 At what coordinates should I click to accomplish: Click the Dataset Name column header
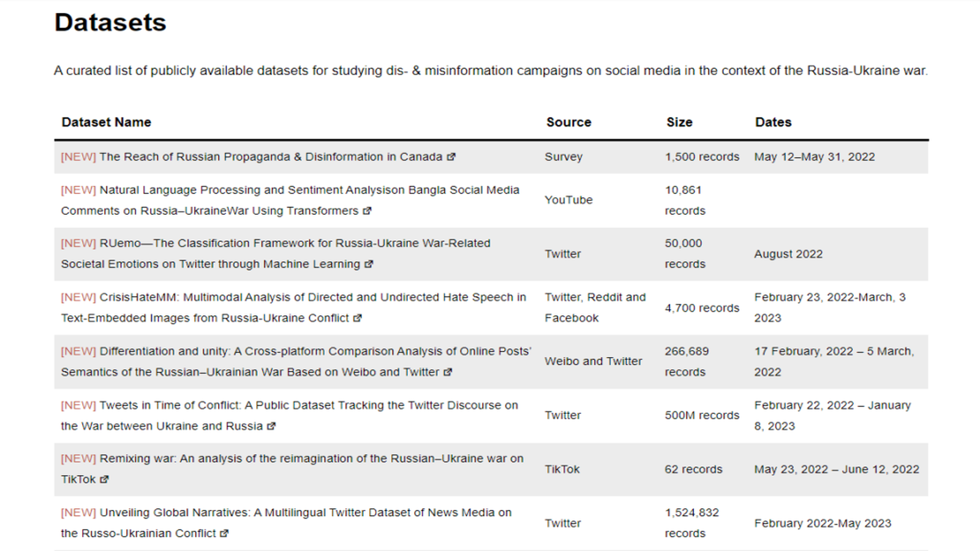click(107, 122)
